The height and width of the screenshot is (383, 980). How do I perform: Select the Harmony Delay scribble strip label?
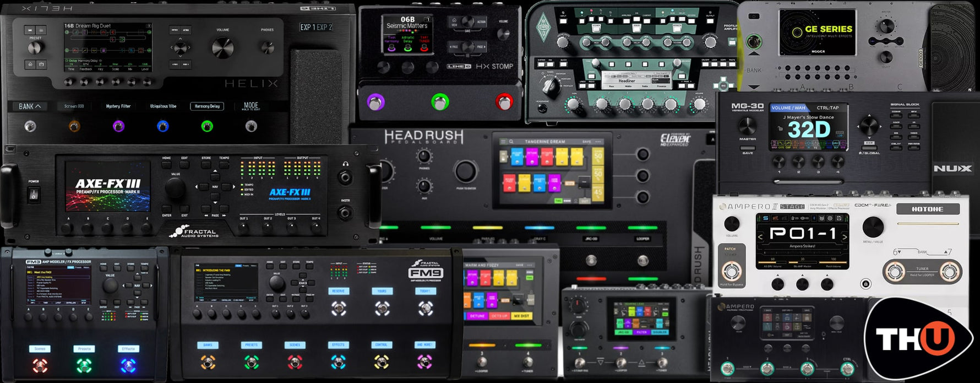click(207, 106)
